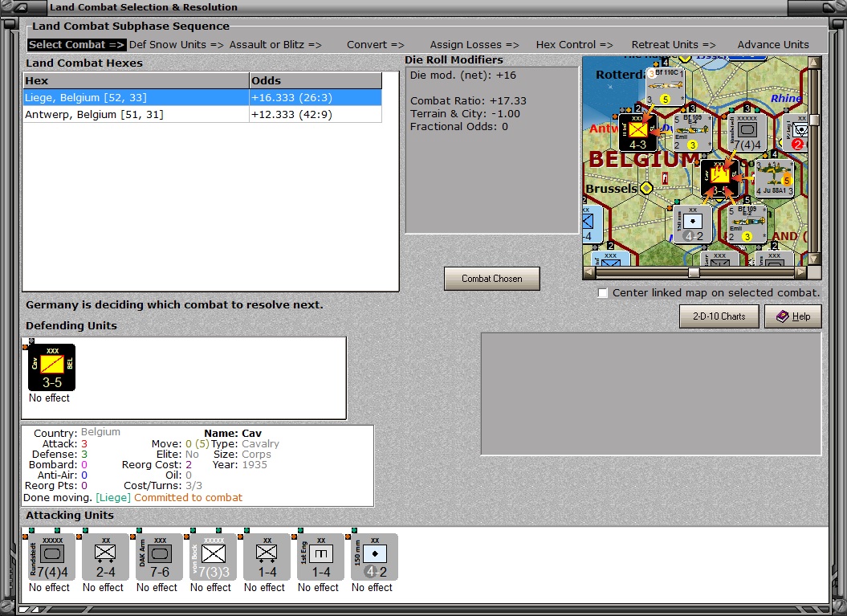Confirm with the Combat Chosen button
The height and width of the screenshot is (616, 847).
coord(491,279)
